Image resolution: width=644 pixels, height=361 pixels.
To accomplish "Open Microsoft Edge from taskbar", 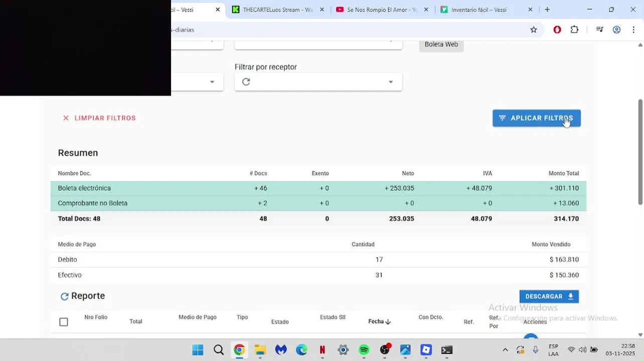I will point(301,350).
